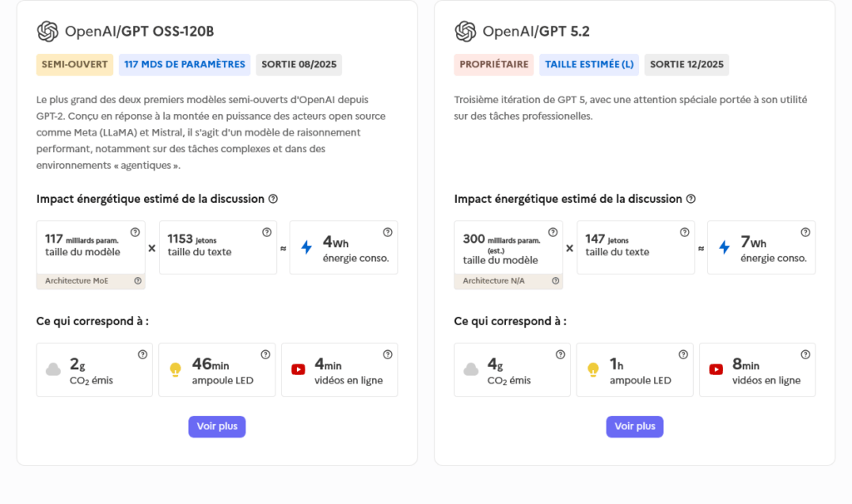The width and height of the screenshot is (852, 504).
Task: Open help for Architecture N/A label
Action: [556, 281]
